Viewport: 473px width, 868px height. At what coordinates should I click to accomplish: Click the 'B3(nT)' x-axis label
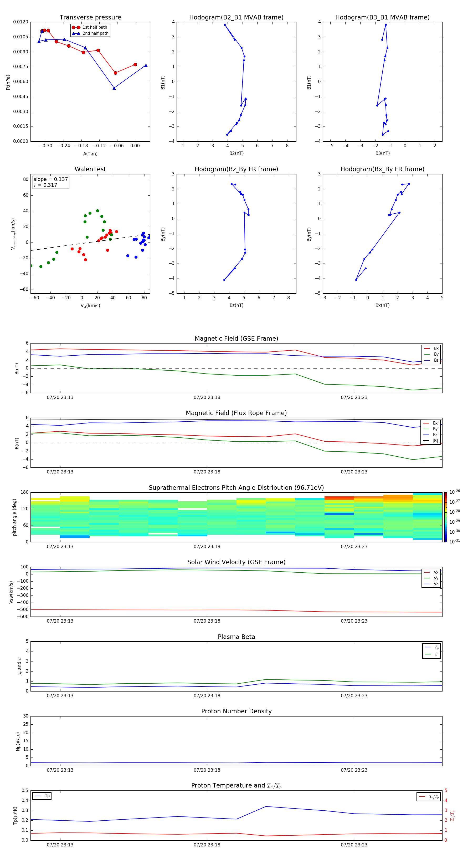(x=382, y=153)
